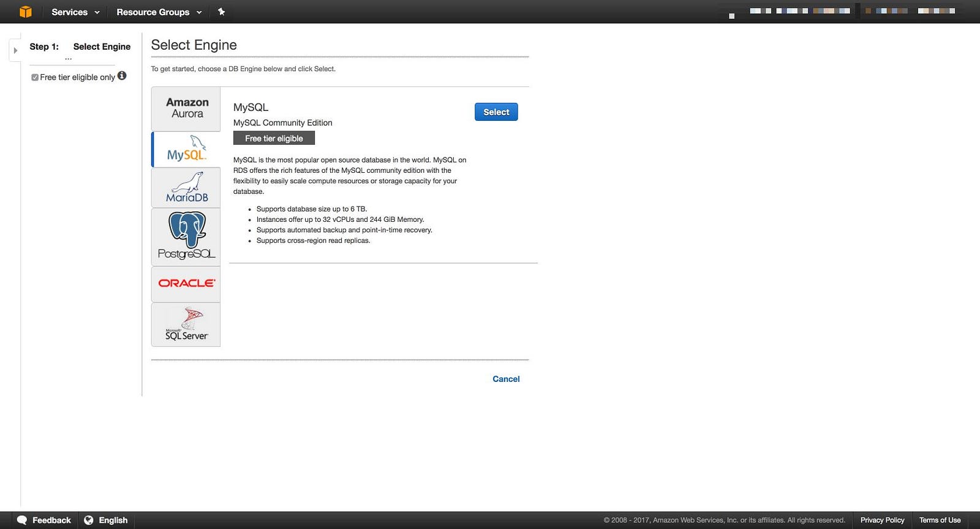980x529 pixels.
Task: Click the AWS orange cube logo
Action: click(25, 12)
